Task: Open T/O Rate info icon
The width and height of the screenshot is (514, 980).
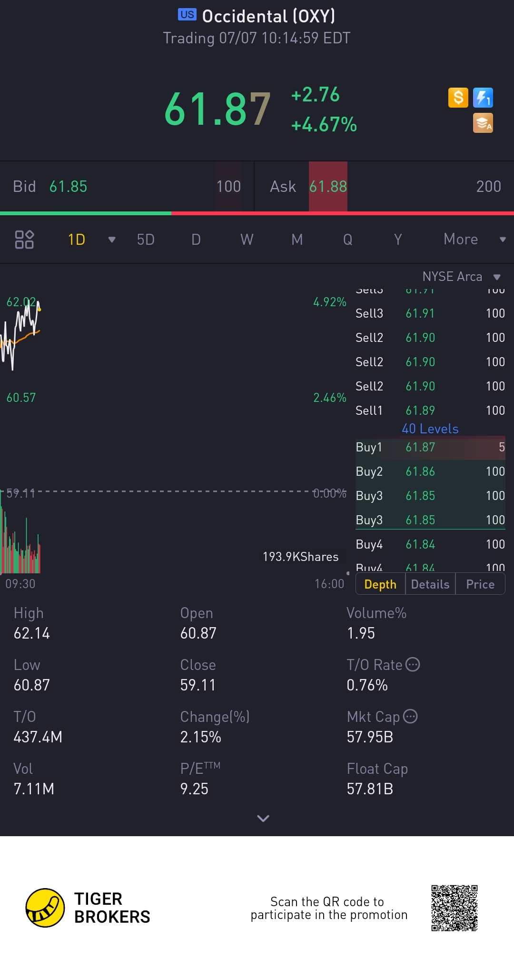Action: pos(413,664)
